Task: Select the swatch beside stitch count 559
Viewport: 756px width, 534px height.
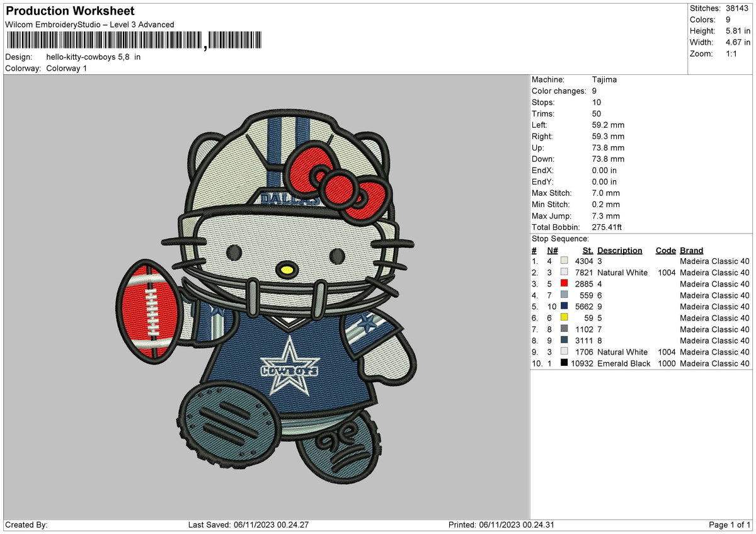Action: click(564, 295)
